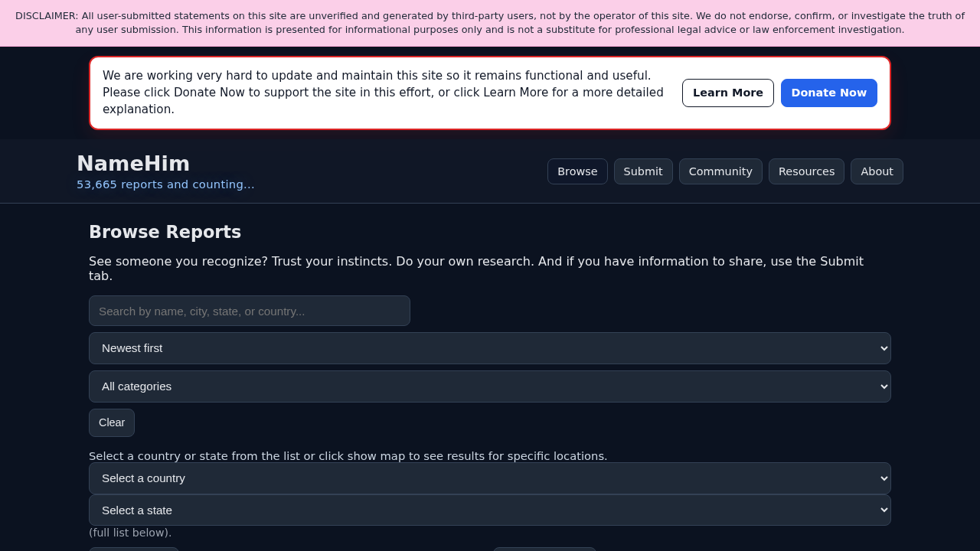The image size is (980, 551).
Task: Click the Browse Reports heading
Action: (165, 232)
